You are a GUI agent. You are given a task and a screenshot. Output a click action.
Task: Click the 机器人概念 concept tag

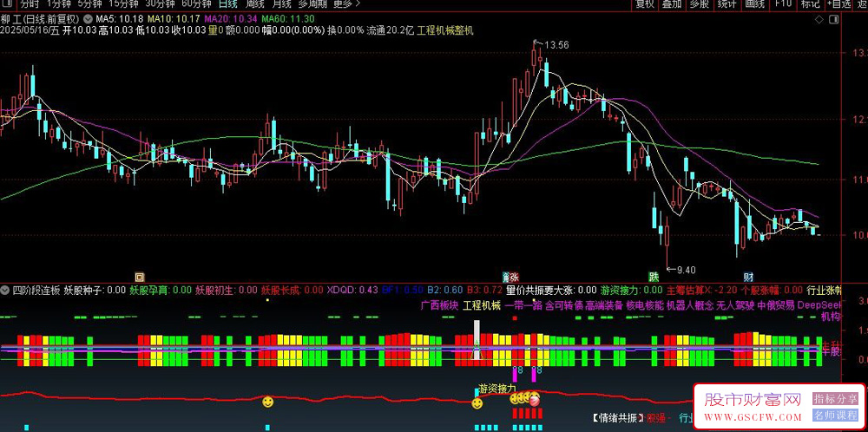[x=690, y=304]
